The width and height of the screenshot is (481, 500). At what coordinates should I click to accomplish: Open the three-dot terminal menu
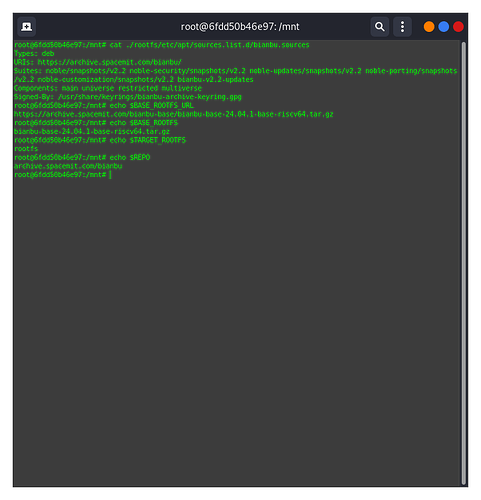[x=402, y=27]
